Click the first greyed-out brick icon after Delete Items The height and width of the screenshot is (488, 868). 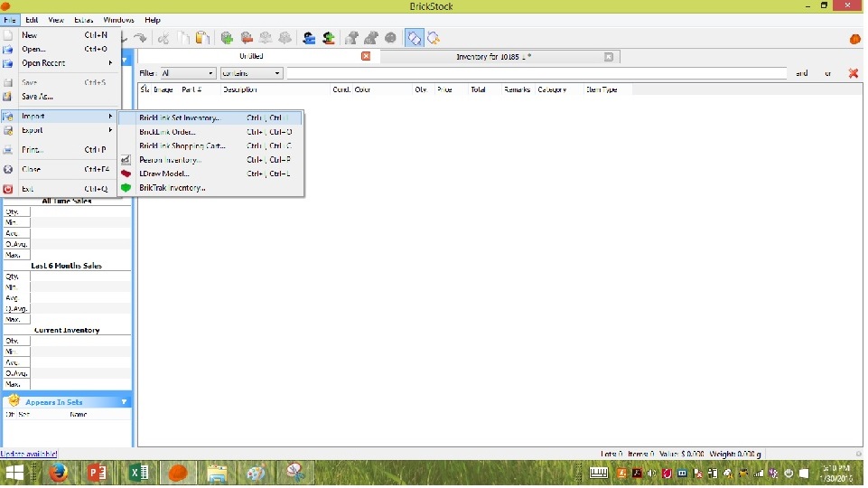pos(266,38)
